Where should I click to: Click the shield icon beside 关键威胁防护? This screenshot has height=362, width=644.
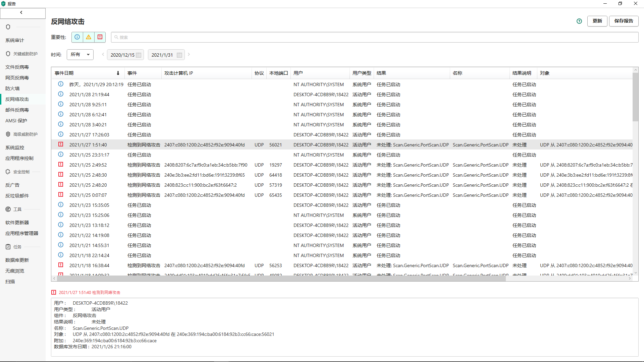(x=8, y=54)
